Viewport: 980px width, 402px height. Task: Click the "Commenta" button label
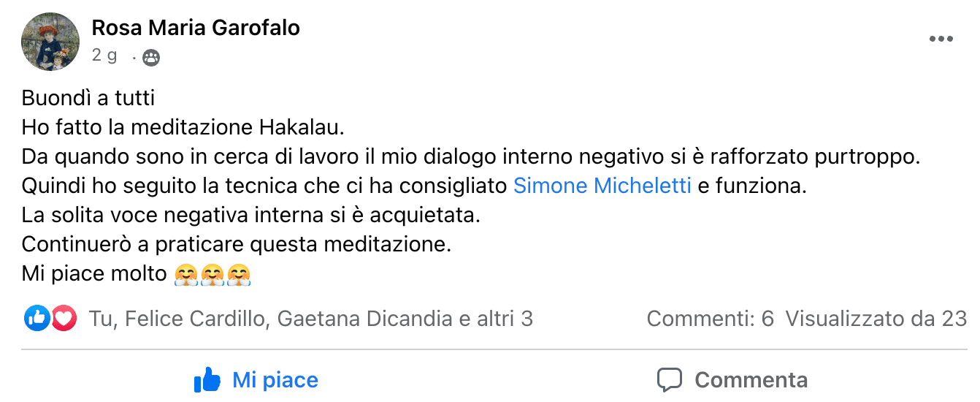pyautogui.click(x=751, y=380)
